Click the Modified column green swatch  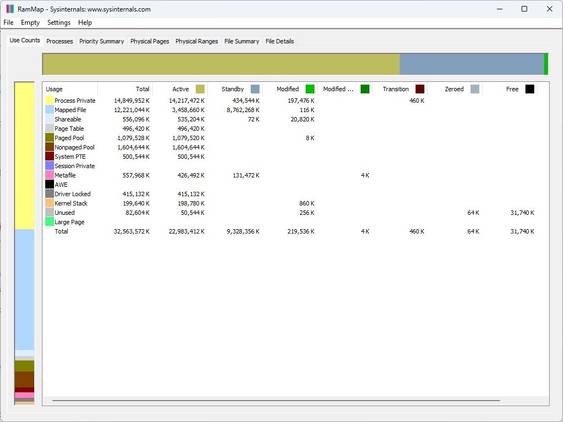point(310,89)
